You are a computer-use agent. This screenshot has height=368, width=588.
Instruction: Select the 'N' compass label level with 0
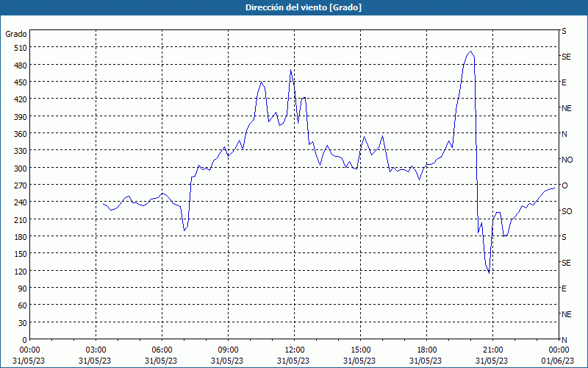pyautogui.click(x=564, y=340)
